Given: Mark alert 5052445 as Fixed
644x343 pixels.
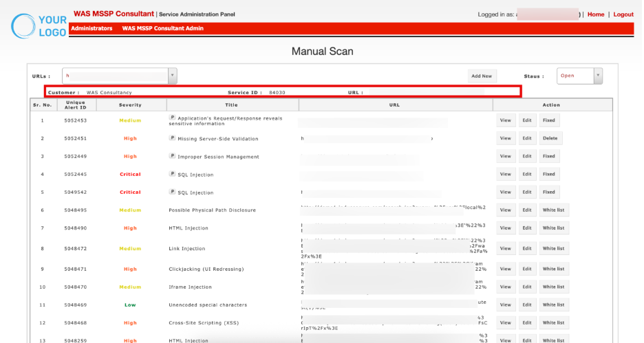Looking at the screenshot, I should click(549, 174).
